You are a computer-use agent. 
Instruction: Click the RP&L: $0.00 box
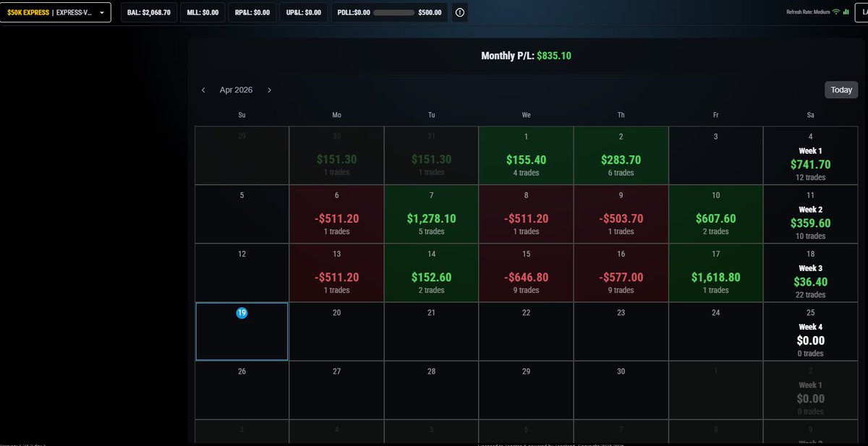[252, 12]
